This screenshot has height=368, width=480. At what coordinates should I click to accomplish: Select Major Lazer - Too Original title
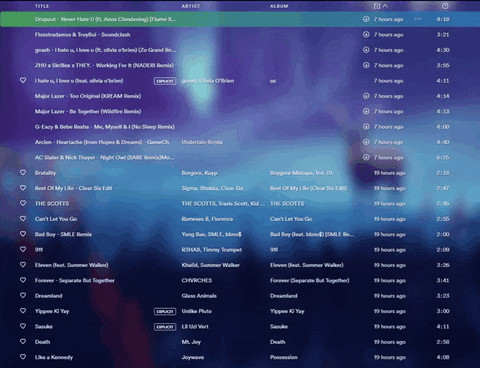click(x=88, y=96)
